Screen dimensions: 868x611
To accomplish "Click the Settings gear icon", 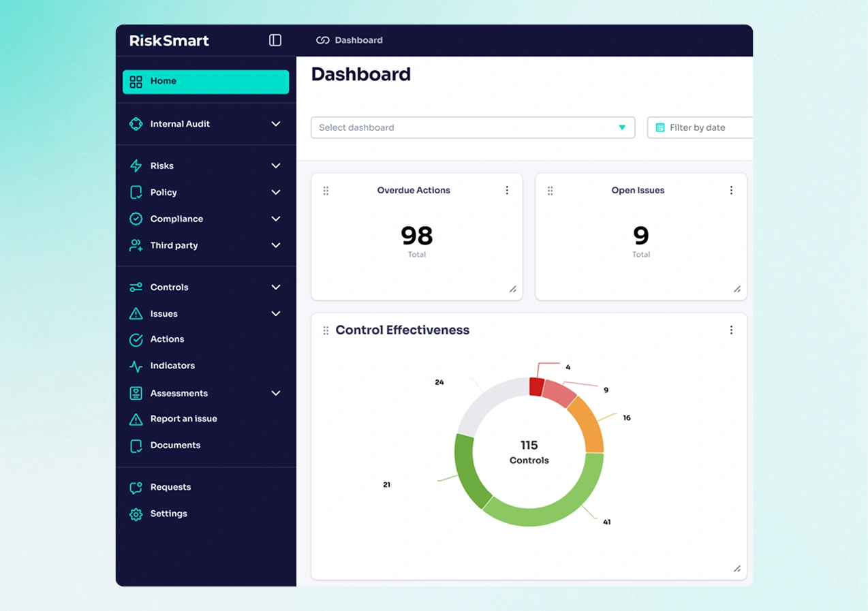I will 136,514.
